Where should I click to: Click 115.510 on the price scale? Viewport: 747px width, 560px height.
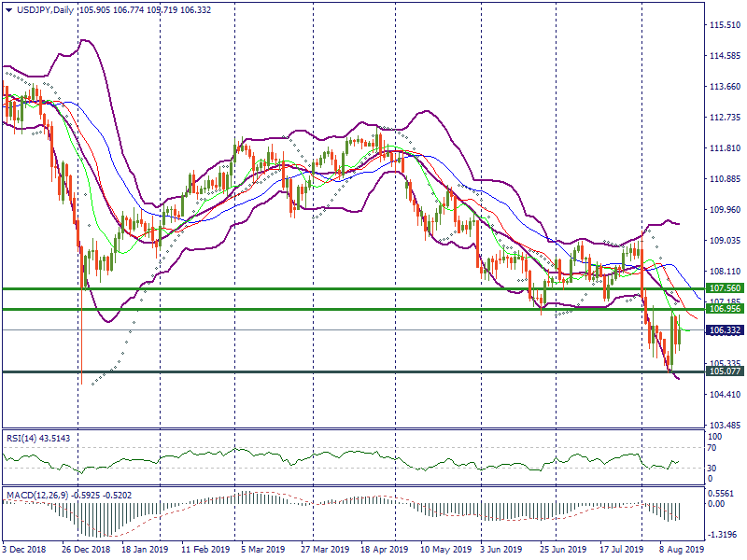725,25
